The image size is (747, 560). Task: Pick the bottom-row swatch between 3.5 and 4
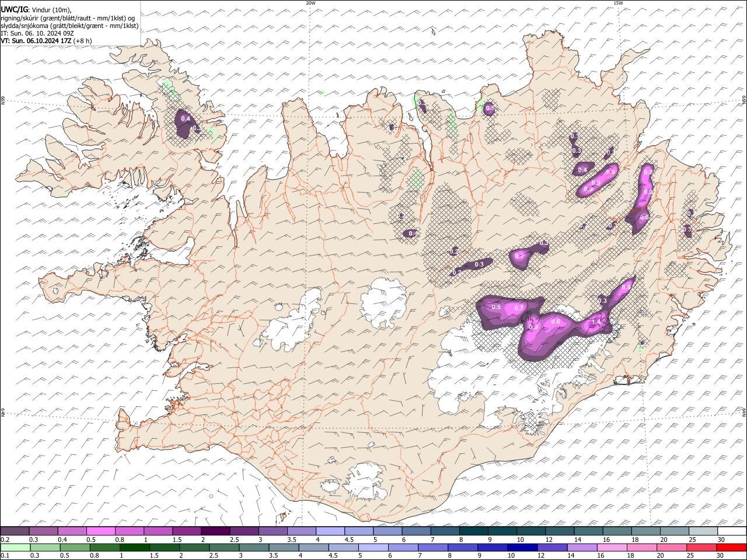284,548
